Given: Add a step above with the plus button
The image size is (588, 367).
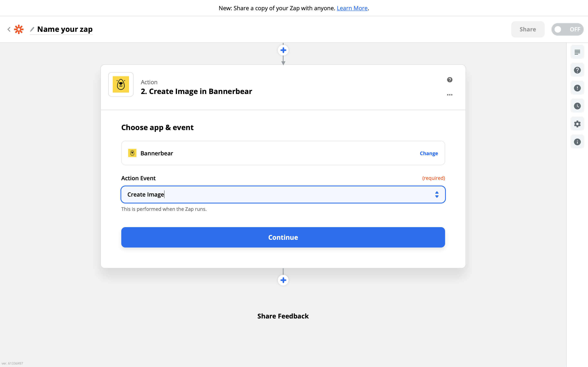Looking at the screenshot, I should click(283, 50).
